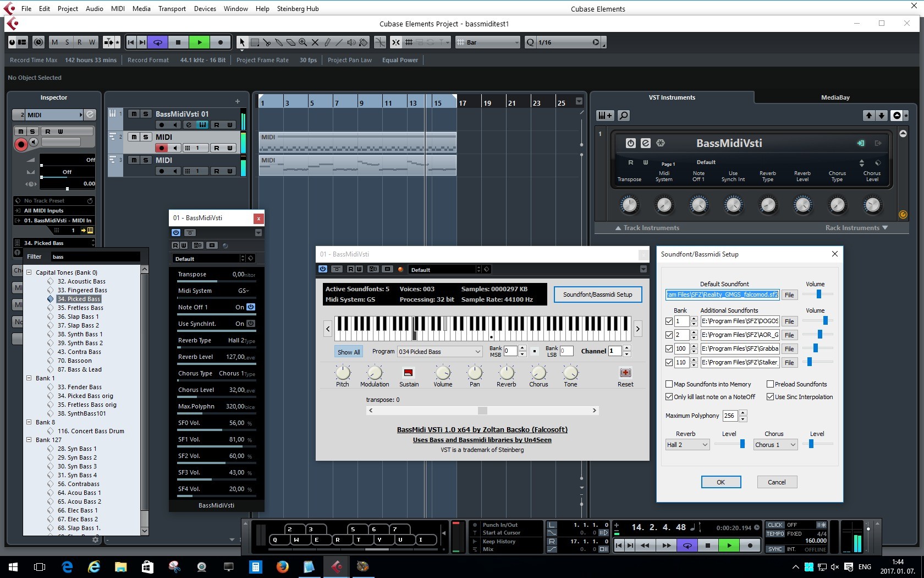Mute the BassMidiVsti 01 track

[x=134, y=114]
